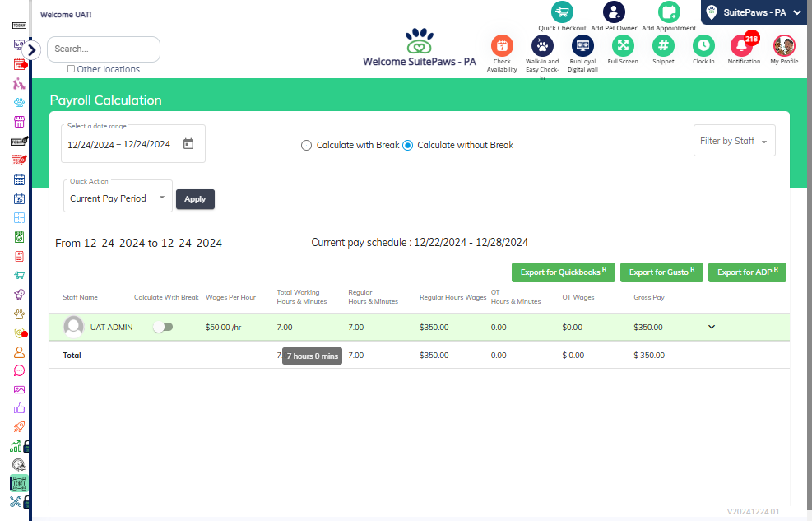Viewport: 812px width, 521px height.
Task: Click the light blue paw sidebar icon
Action: pyautogui.click(x=19, y=103)
